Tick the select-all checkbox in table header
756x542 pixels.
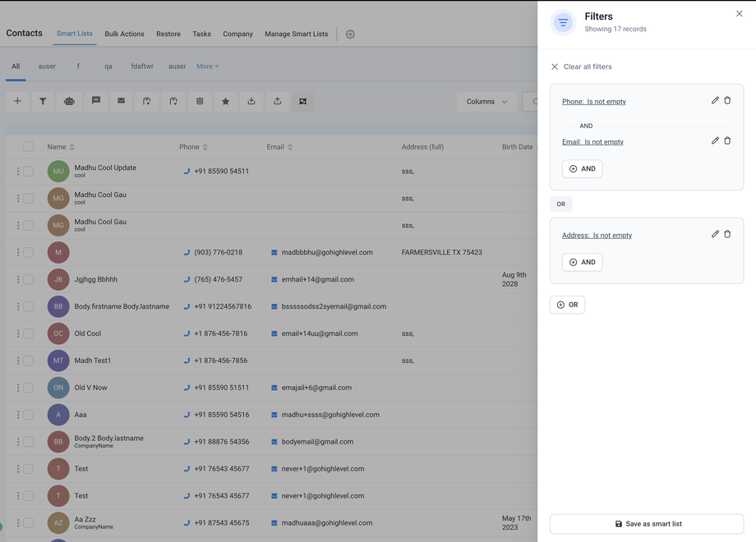tap(29, 146)
